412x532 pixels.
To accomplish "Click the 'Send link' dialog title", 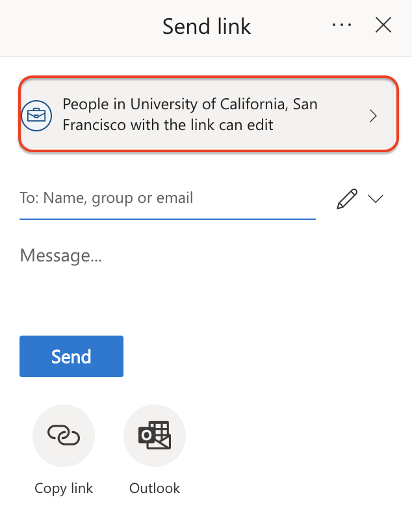I will 207,27.
